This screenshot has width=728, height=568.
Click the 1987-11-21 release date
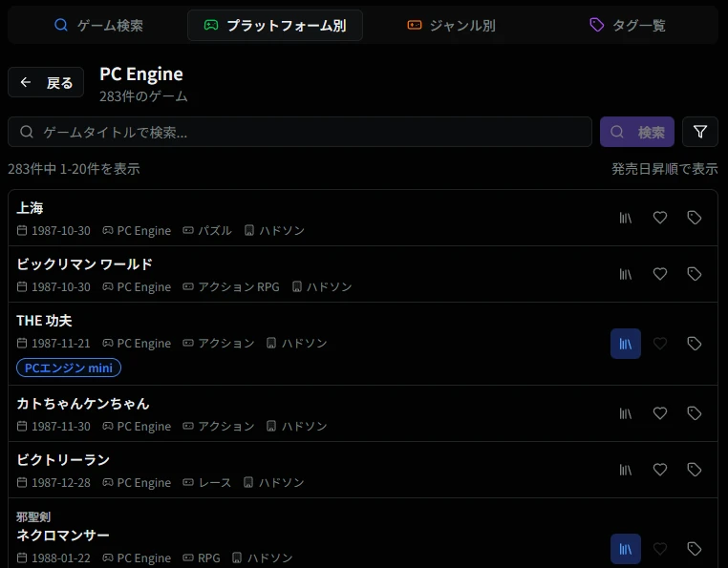61,344
